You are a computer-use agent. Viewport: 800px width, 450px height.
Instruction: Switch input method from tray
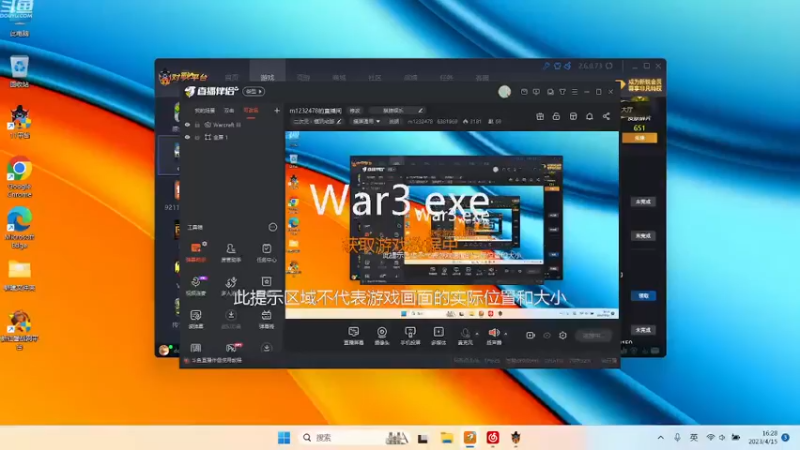click(x=694, y=437)
